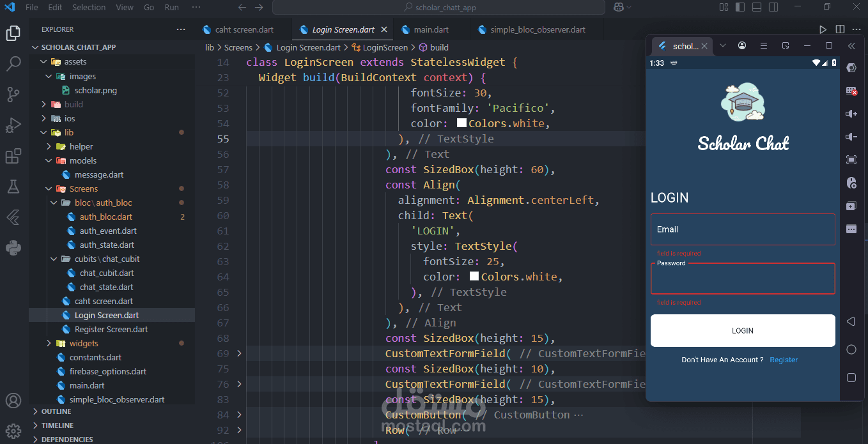Expand the build folder in Explorer

tap(74, 104)
